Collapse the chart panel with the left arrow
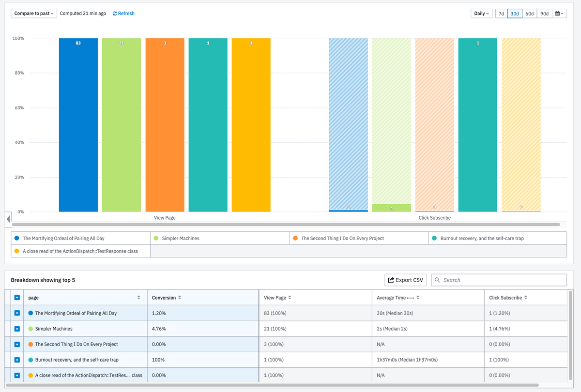The image size is (581, 392). coord(8,219)
